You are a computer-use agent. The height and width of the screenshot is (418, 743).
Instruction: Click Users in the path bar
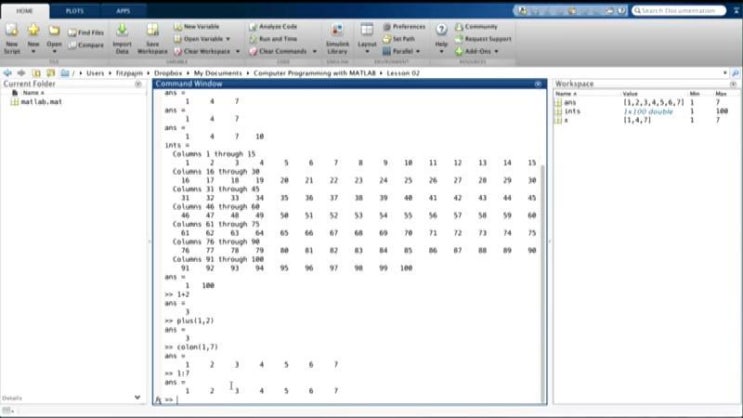click(95, 73)
